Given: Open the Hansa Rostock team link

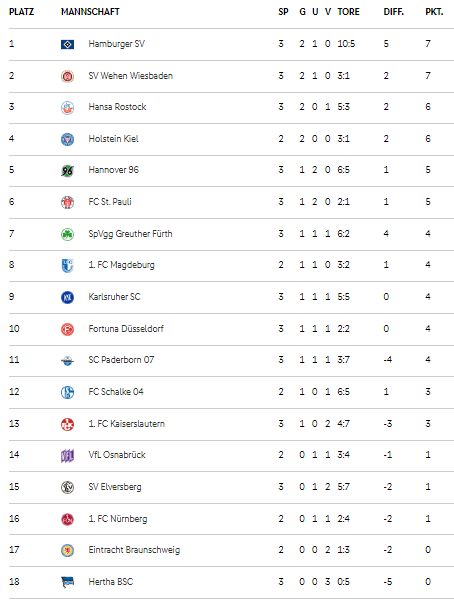Looking at the screenshot, I should click(x=117, y=107).
